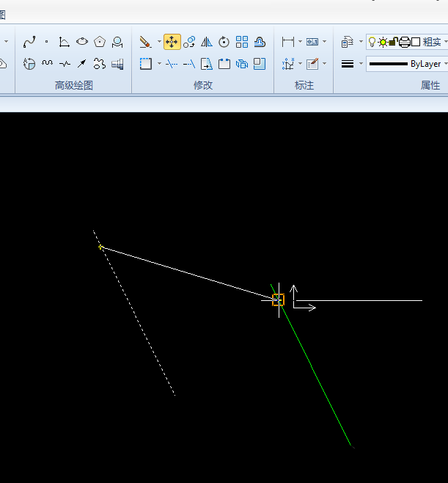Select the Linear dimension tool
Viewport: 448px width, 483px height.
pyautogui.click(x=288, y=42)
